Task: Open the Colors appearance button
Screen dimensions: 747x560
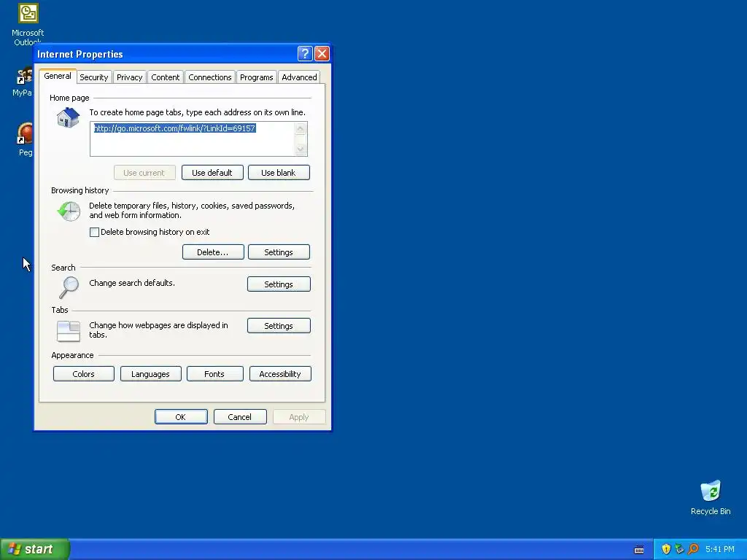Action: [84, 374]
